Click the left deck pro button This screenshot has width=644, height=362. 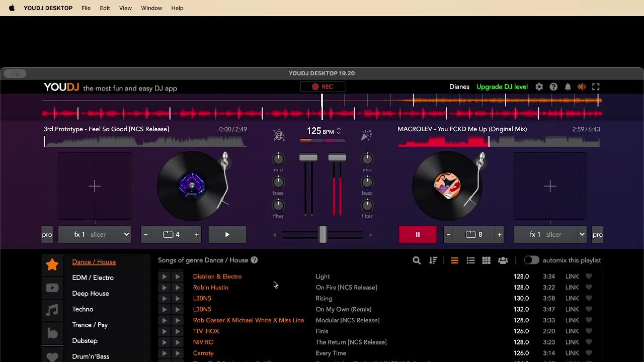click(47, 235)
